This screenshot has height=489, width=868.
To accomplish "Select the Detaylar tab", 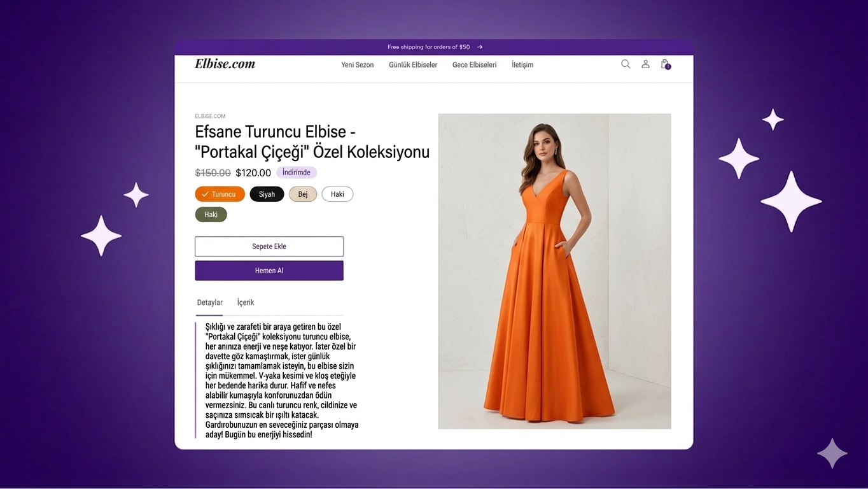I will (209, 302).
